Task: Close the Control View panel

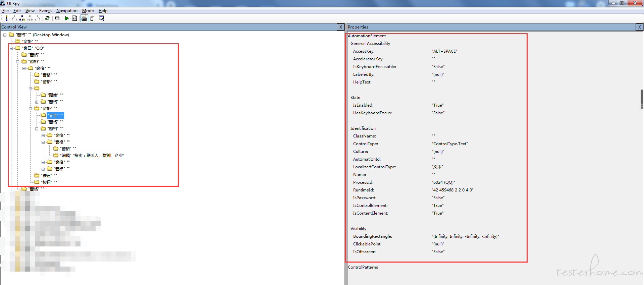Action: tap(340, 27)
